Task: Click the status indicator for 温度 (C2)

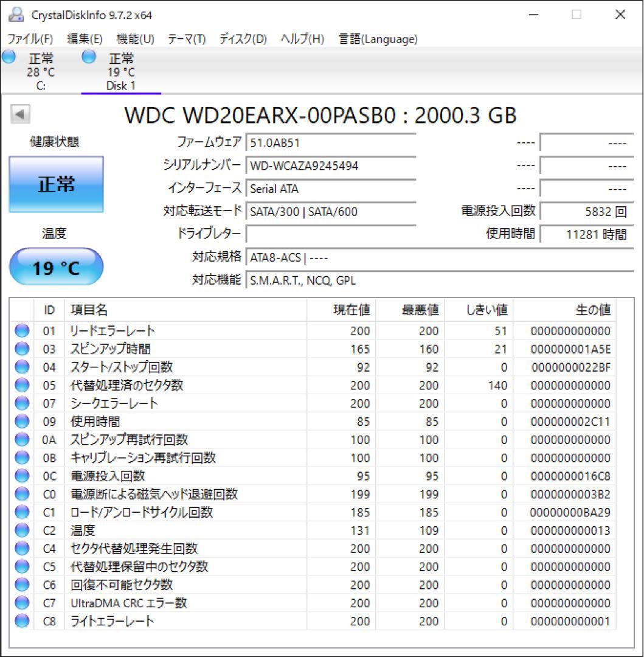Action: (22, 530)
